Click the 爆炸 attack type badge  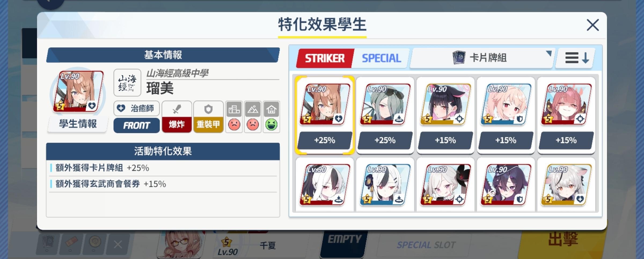tap(177, 124)
